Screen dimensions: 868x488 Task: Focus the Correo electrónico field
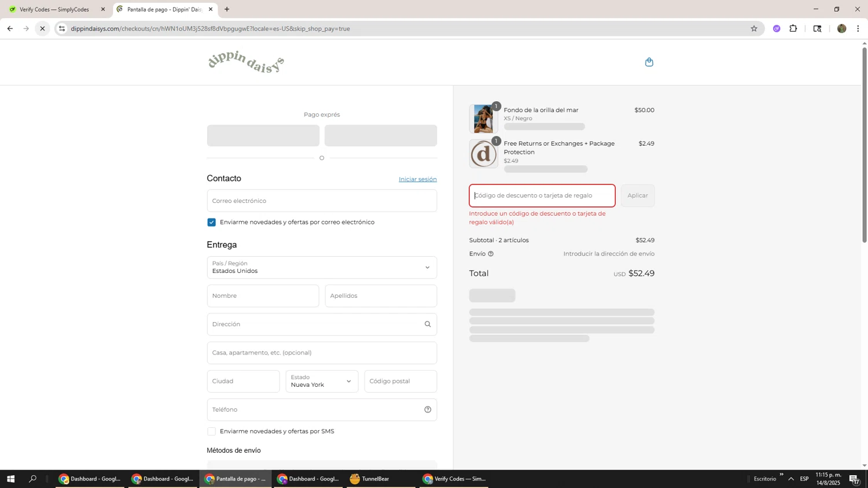click(x=322, y=201)
